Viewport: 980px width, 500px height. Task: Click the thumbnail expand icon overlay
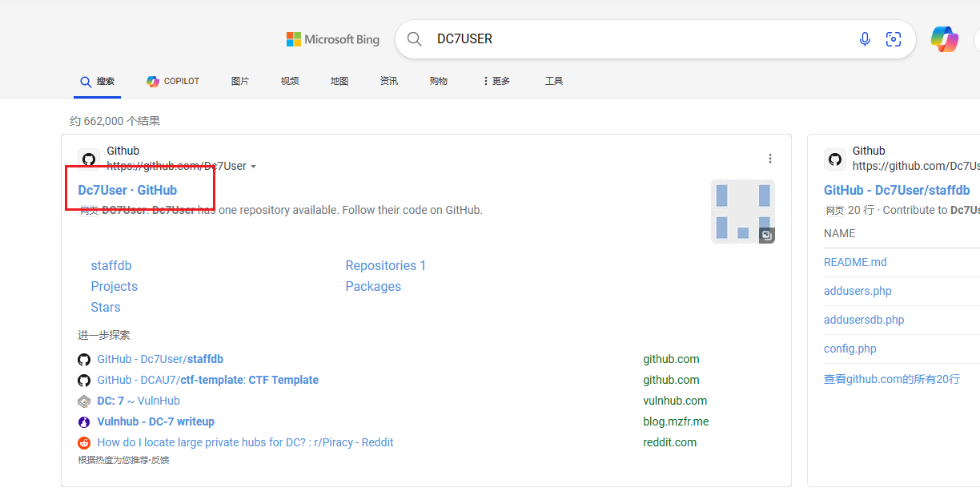tap(767, 235)
